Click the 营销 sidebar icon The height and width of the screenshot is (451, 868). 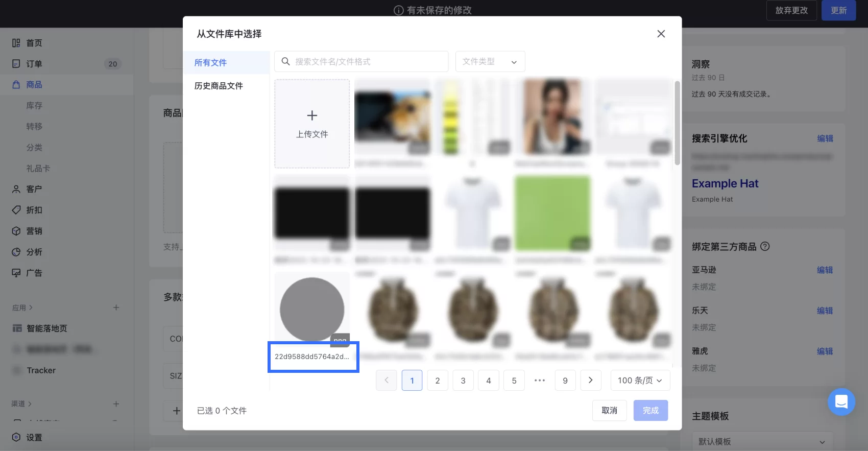tap(16, 231)
